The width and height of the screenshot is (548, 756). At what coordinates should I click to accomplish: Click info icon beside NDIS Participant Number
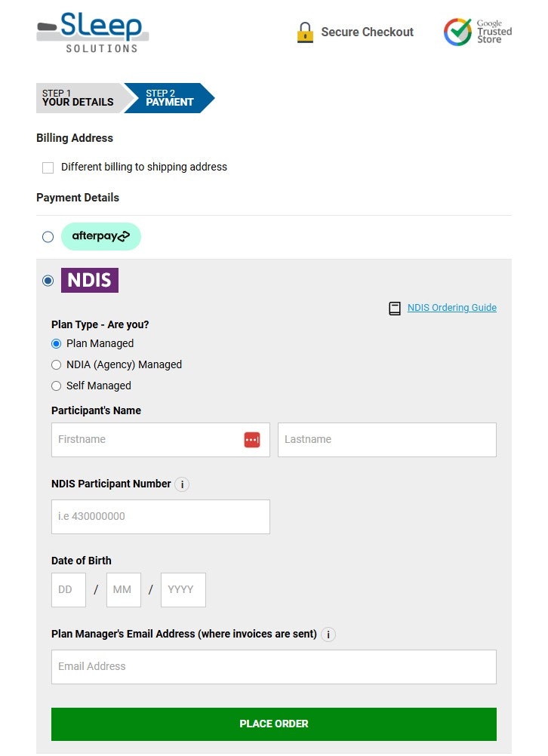pos(182,484)
